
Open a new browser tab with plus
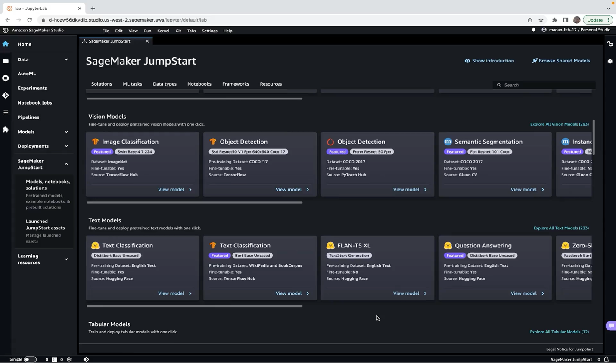93,8
